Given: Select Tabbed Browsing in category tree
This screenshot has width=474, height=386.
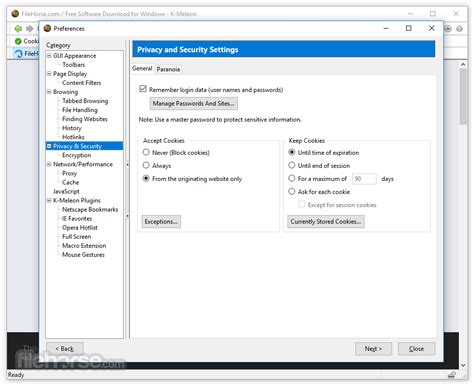Looking at the screenshot, I should pyautogui.click(x=85, y=101).
